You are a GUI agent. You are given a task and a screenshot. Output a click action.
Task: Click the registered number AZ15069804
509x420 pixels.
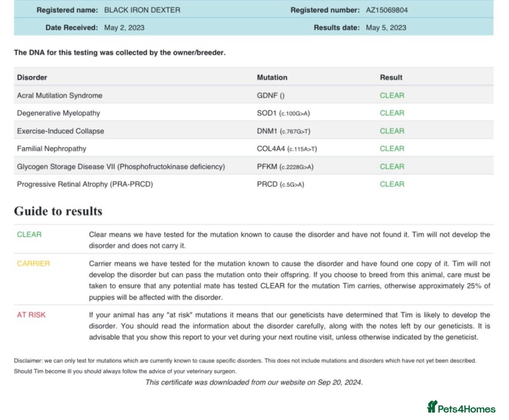click(x=387, y=10)
